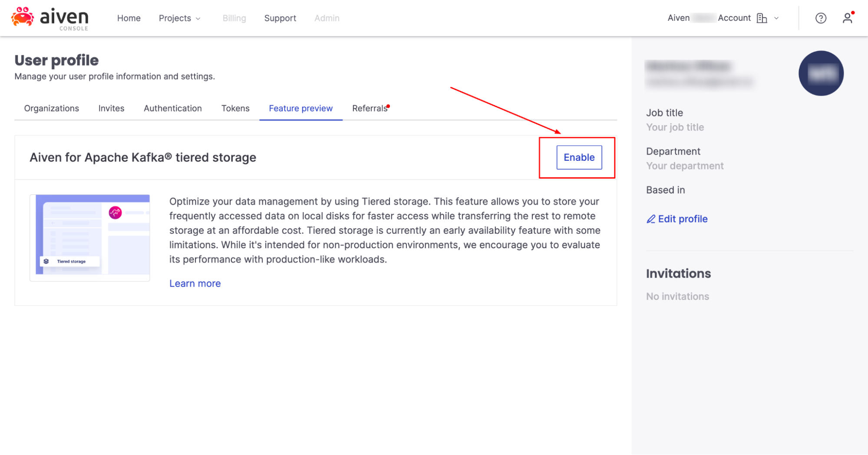Go to Home in top navigation
The height and width of the screenshot is (455, 868).
click(129, 18)
